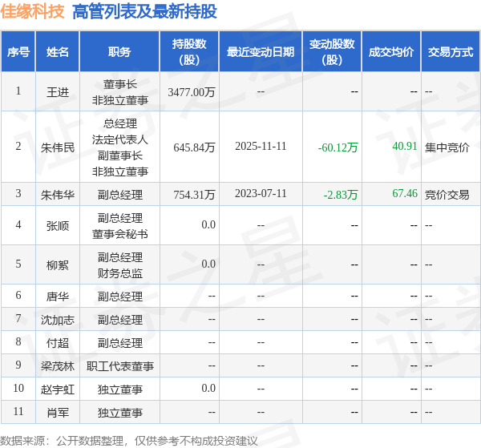This screenshot has width=481, height=448.
Task: Click the 高管列表及最新持股 heading
Action: (x=143, y=12)
